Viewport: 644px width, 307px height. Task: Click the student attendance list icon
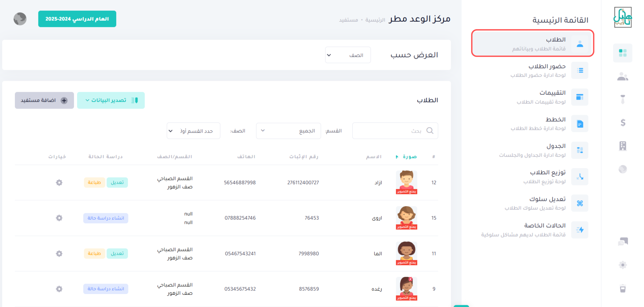click(x=580, y=70)
